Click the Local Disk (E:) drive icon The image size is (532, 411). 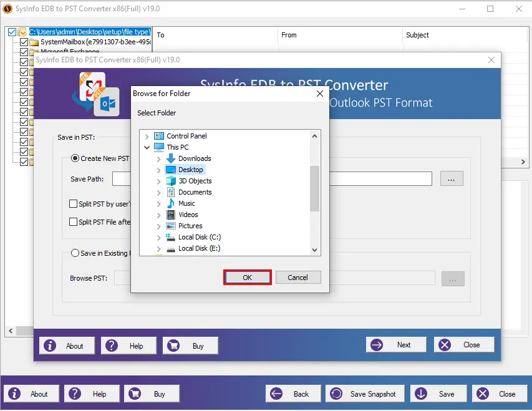pyautogui.click(x=171, y=249)
